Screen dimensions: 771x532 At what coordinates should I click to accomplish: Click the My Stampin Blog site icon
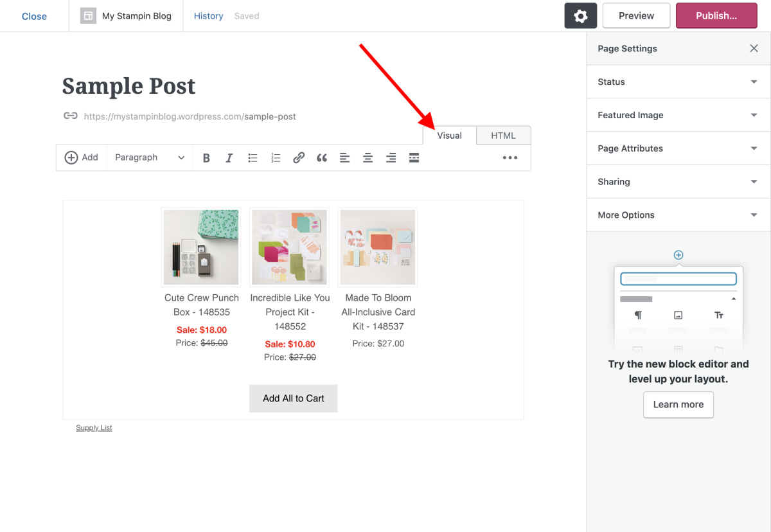coord(88,16)
